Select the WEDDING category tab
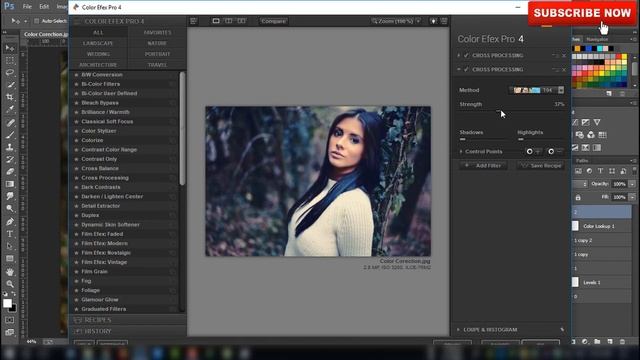The image size is (640, 360). [98, 54]
